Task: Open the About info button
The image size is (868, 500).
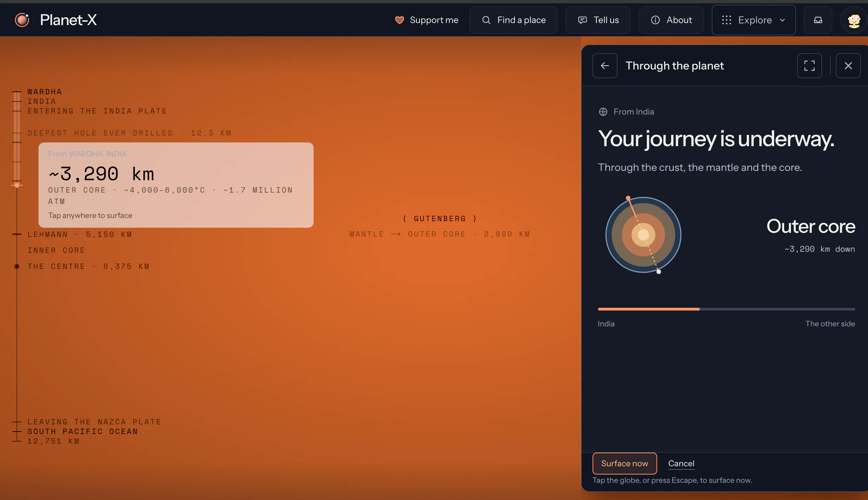Action: point(671,20)
